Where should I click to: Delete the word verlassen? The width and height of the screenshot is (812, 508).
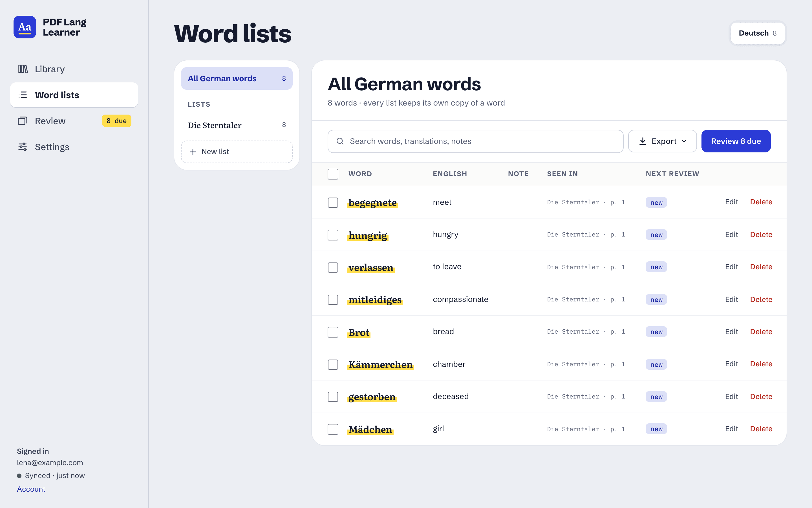(761, 267)
